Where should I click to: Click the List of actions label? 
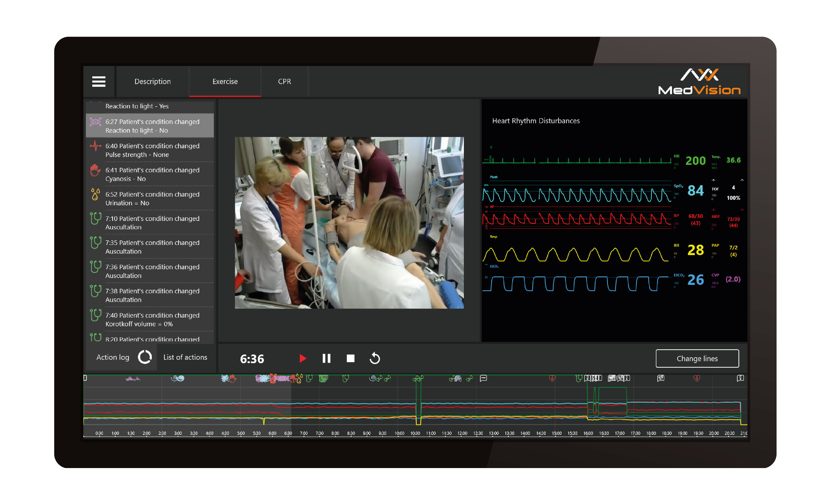[185, 357]
